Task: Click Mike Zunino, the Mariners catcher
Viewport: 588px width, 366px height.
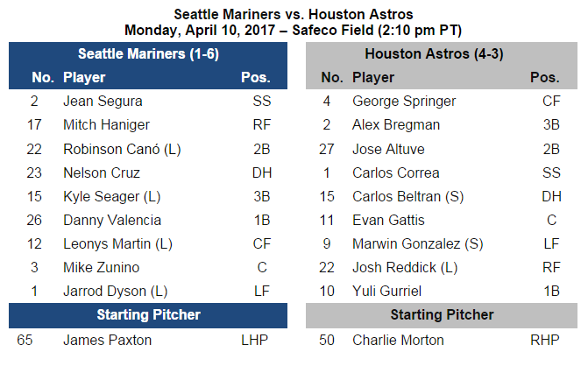Action: [102, 267]
